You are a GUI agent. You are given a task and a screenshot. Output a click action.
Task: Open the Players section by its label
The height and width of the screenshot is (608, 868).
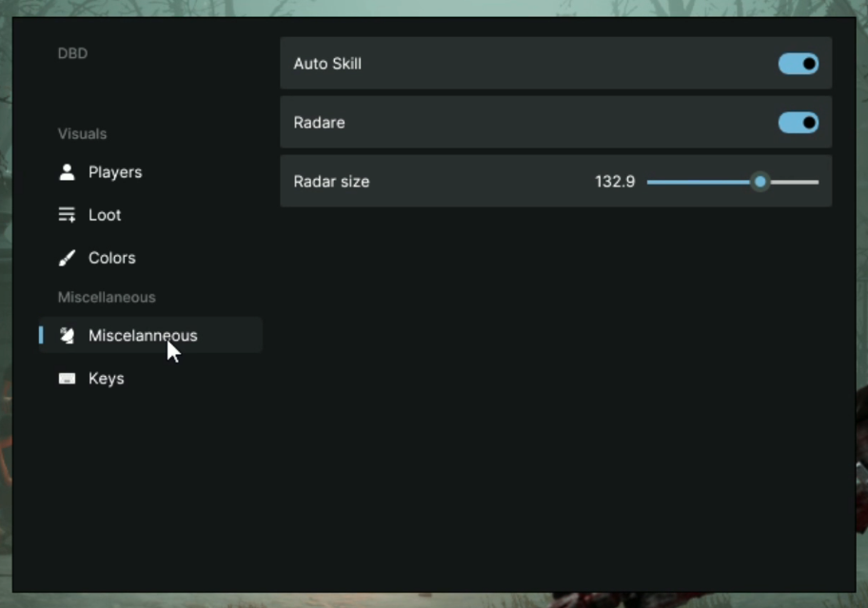coord(115,172)
